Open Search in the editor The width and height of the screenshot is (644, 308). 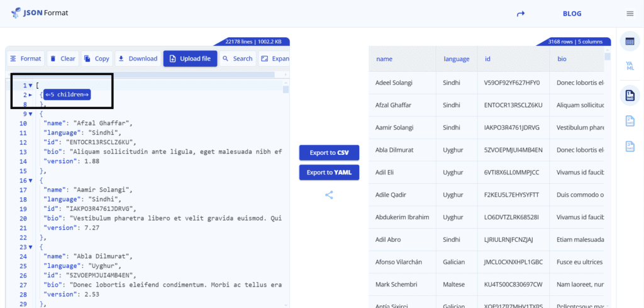(x=238, y=59)
